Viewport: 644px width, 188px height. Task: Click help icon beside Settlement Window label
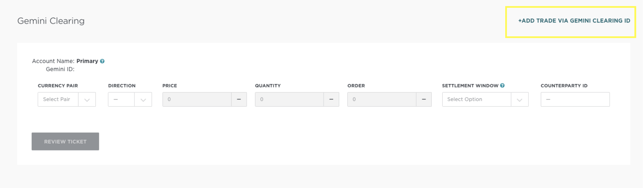[x=502, y=85]
